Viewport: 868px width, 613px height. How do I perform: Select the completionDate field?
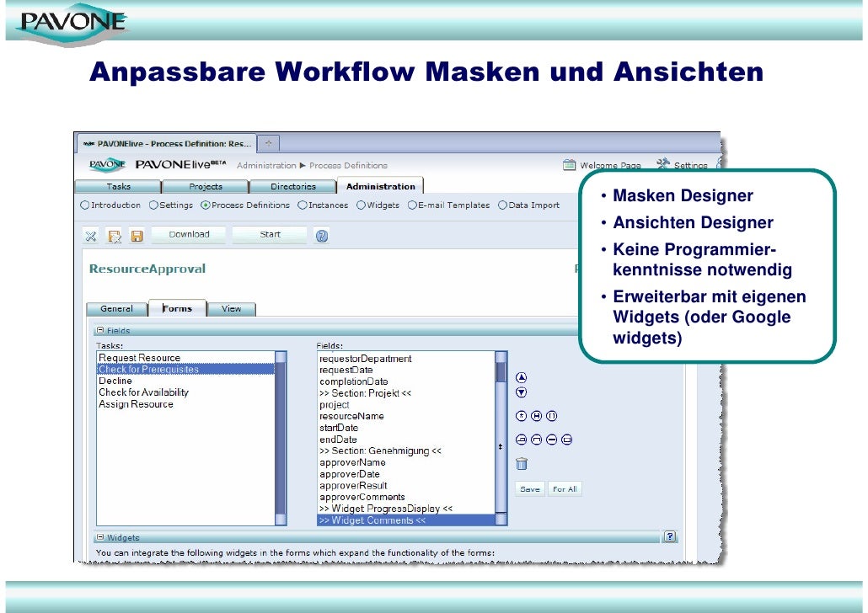click(x=406, y=381)
